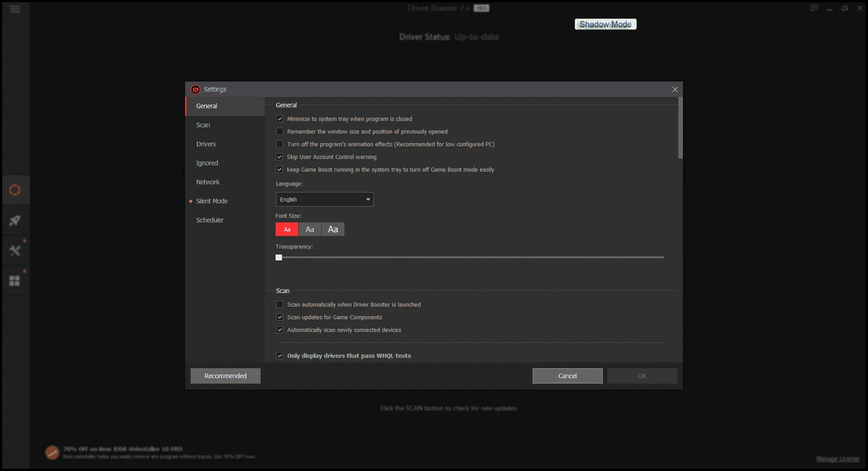
Task: Select the large font size Aa
Action: pos(333,229)
